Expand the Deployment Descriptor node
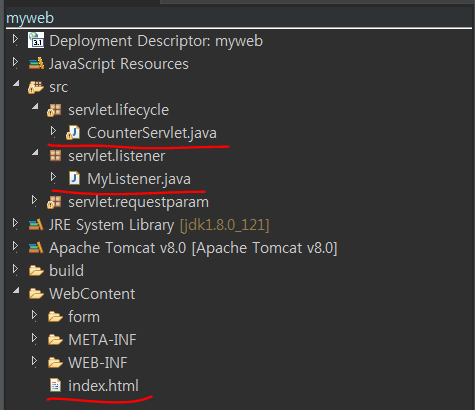 15,39
